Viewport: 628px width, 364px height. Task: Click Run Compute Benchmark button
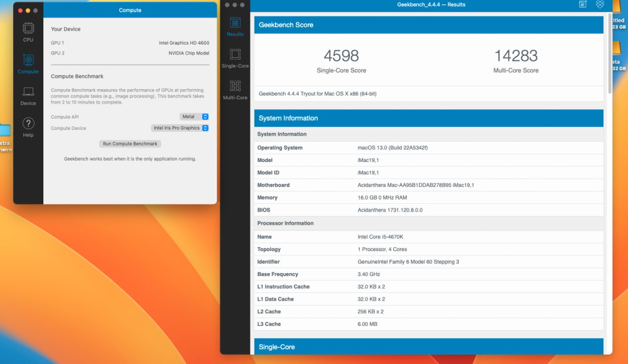coord(130,144)
